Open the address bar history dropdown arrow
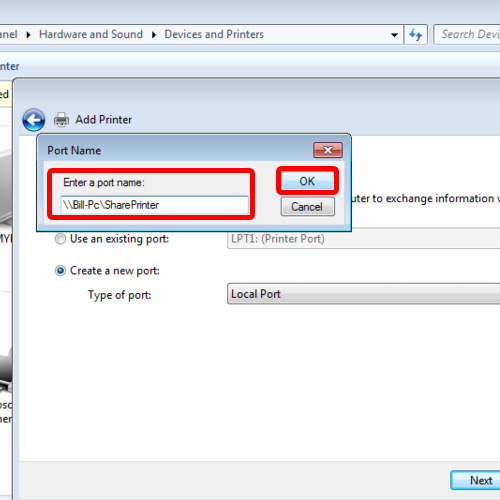 tap(394, 35)
